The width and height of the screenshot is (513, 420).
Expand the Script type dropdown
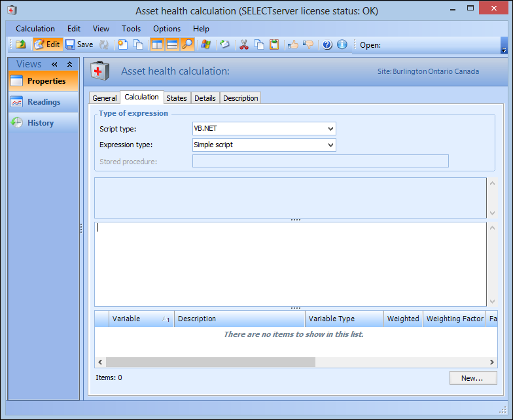[x=330, y=129]
